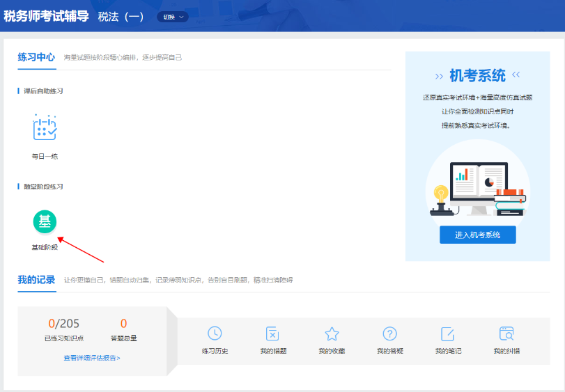565x392 pixels.
Task: Open 我的收藏 star icon
Action: [x=332, y=334]
